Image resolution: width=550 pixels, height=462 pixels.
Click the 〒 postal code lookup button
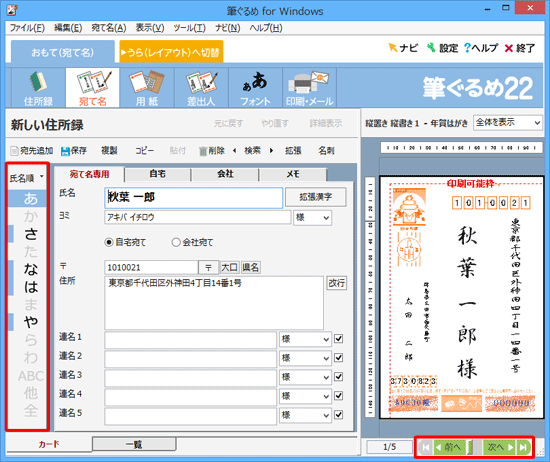tap(208, 268)
